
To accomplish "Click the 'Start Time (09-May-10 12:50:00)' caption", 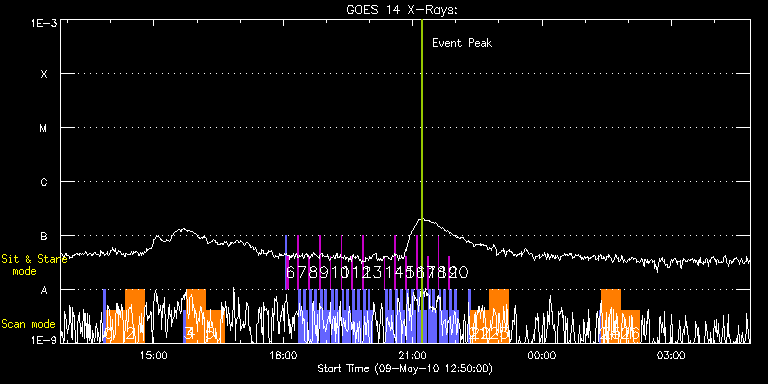I will click(x=405, y=368).
